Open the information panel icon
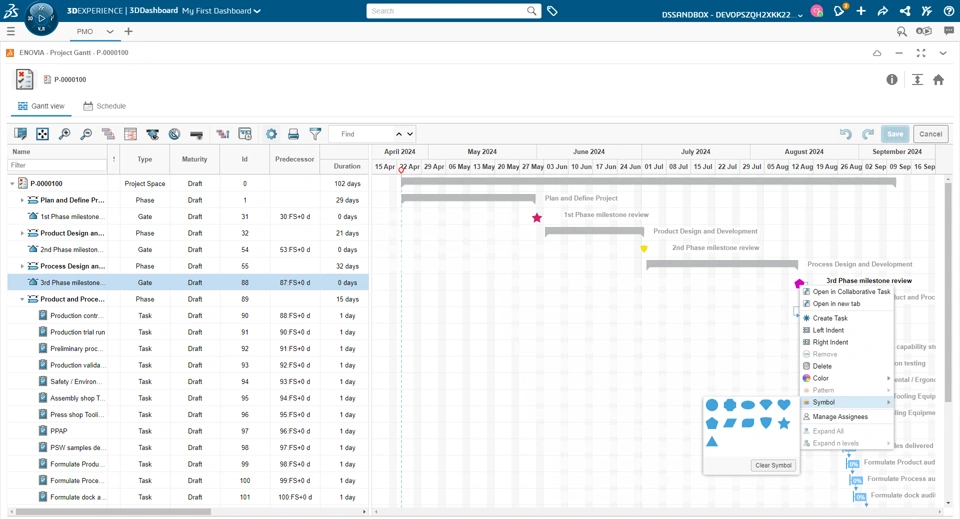This screenshot has height=519, width=960. (892, 80)
